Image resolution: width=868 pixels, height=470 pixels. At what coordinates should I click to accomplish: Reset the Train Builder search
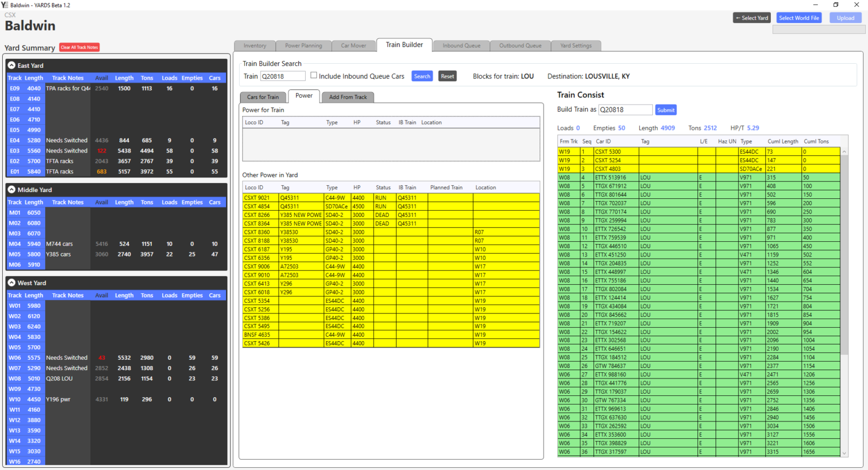point(447,76)
